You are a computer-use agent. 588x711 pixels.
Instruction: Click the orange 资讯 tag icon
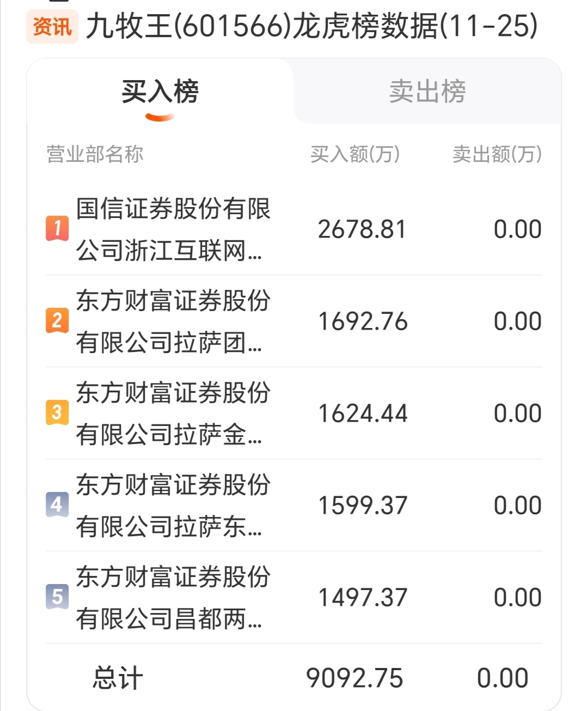52,26
